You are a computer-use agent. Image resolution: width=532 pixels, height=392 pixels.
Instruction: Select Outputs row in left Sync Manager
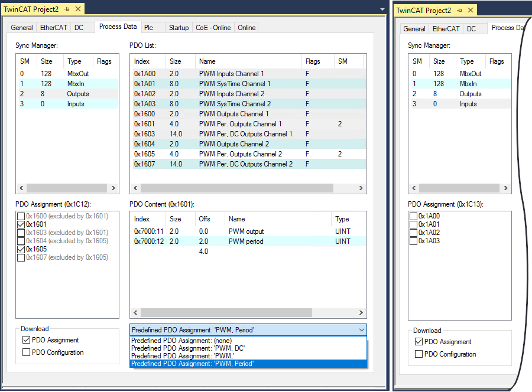click(x=67, y=94)
